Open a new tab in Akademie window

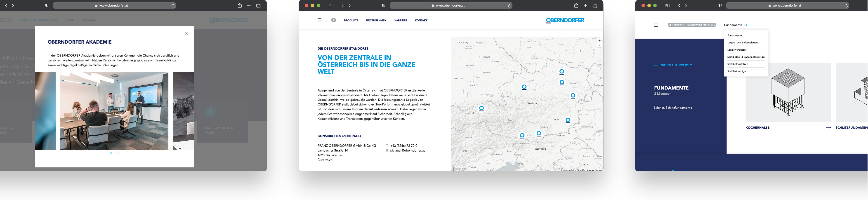click(249, 6)
